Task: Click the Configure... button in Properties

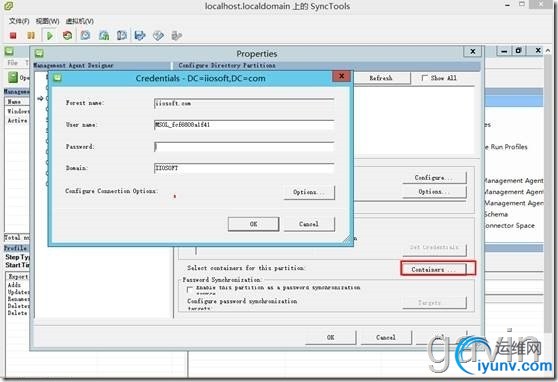Action: (x=434, y=177)
